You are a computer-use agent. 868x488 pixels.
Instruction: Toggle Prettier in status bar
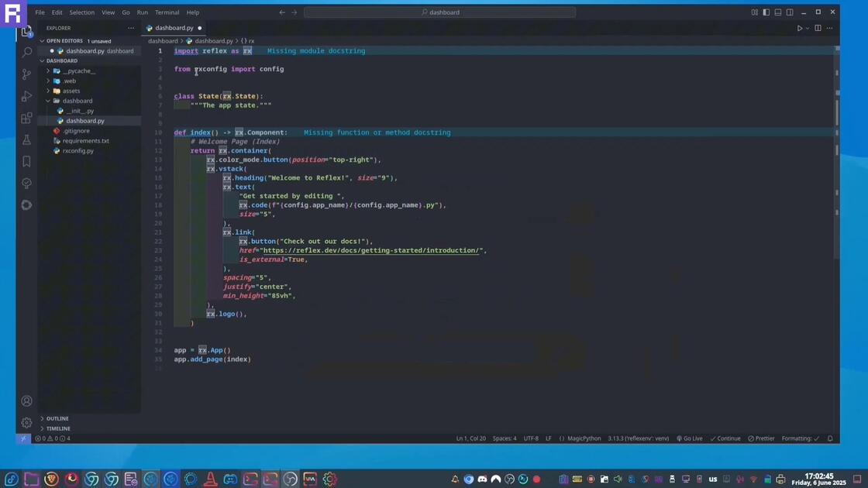pyautogui.click(x=761, y=438)
